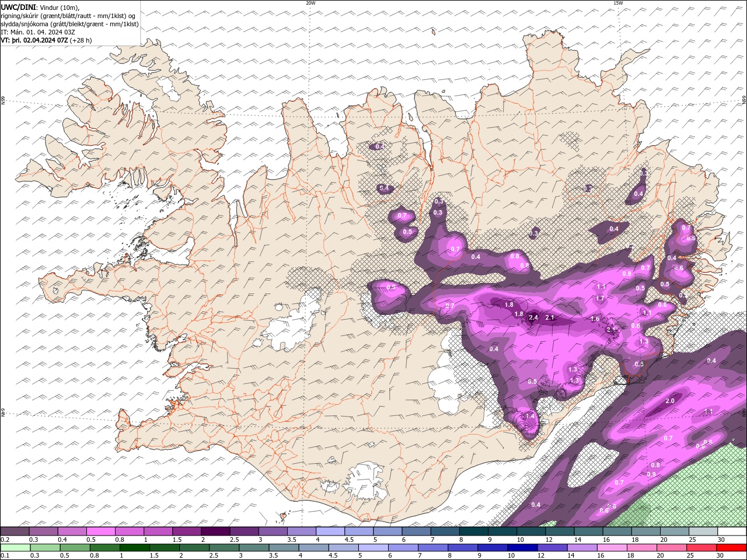Click the '15W' longitude label
Screen dimensions: 747x560
618,3
